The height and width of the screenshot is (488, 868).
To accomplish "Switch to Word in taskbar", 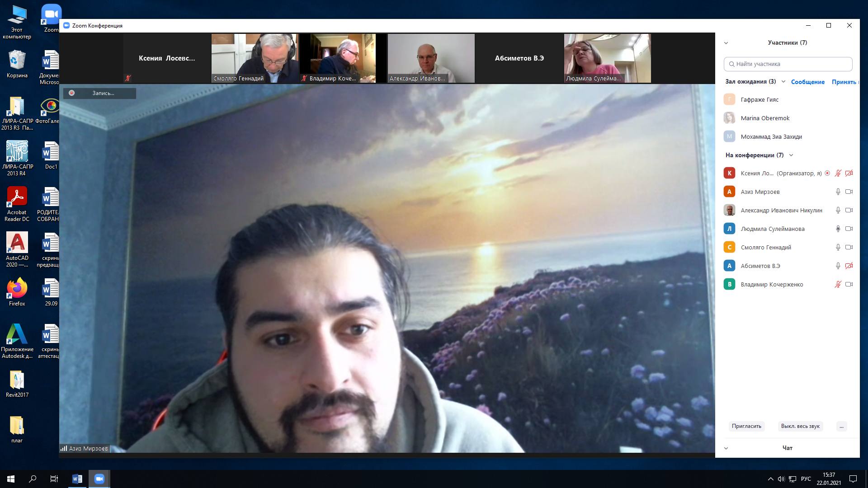I will [x=77, y=479].
